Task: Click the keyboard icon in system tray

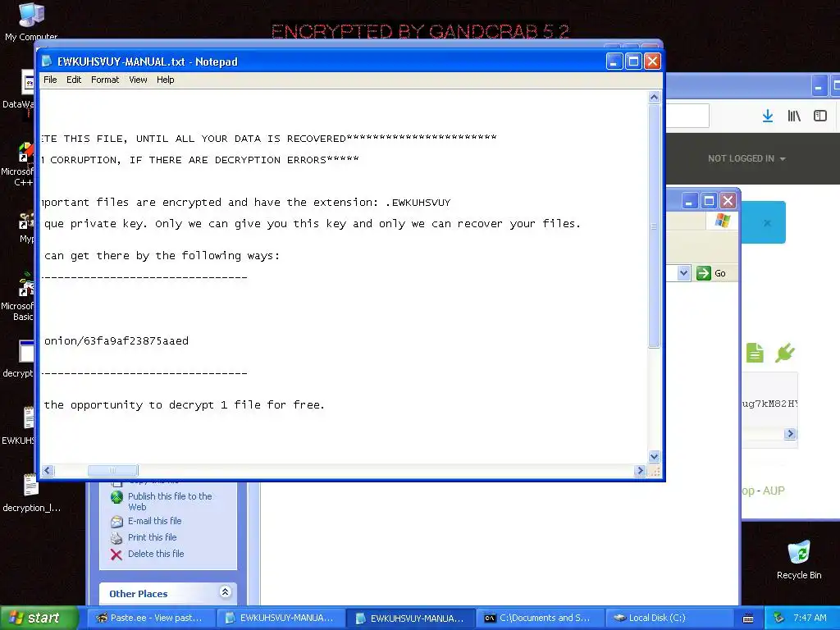Action: pyautogui.click(x=748, y=619)
